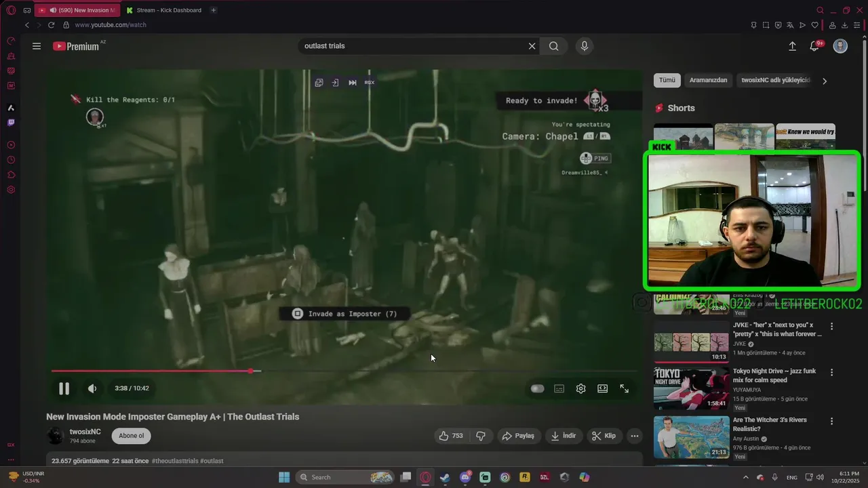Switch to the 'Stream - Kick Dashboard' tab

tap(164, 10)
